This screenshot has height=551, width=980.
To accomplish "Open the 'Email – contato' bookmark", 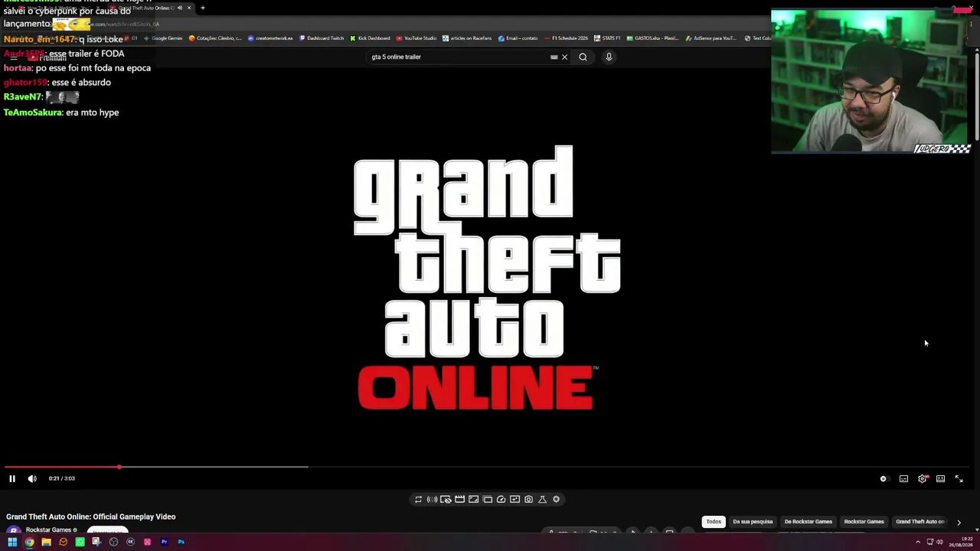I will point(518,38).
